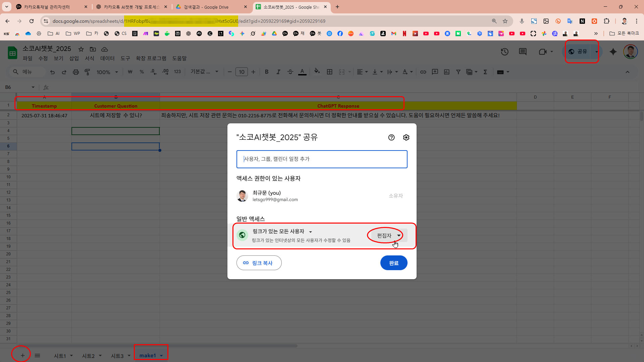Viewport: 644px width, 362px height.
Task: Bookmark this page star icon
Action: pos(505,21)
